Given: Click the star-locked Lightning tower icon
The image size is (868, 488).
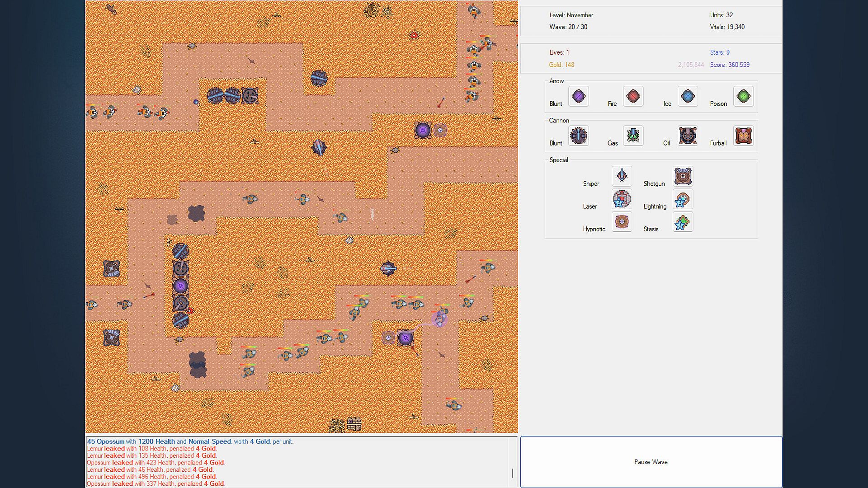Looking at the screenshot, I should [683, 199].
